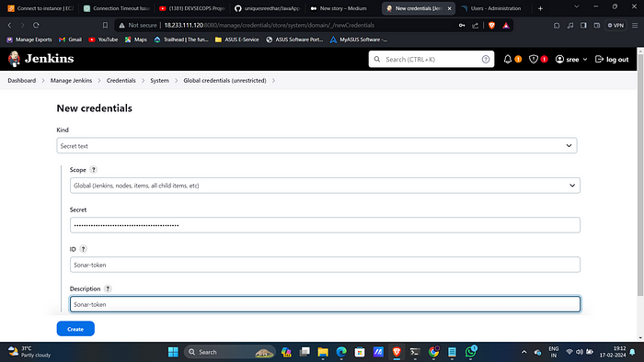Switch to the GitHub JavaApp tab
The height and width of the screenshot is (362, 644).
(268, 8)
